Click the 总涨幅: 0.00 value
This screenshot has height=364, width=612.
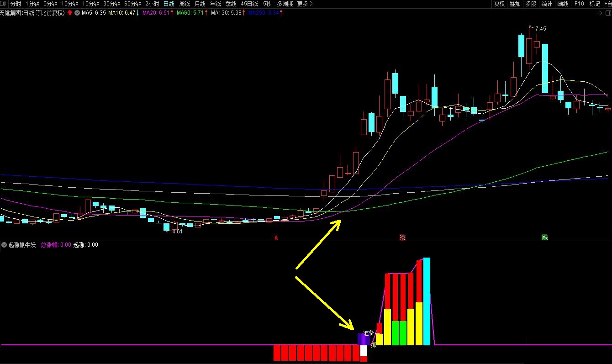(56, 245)
